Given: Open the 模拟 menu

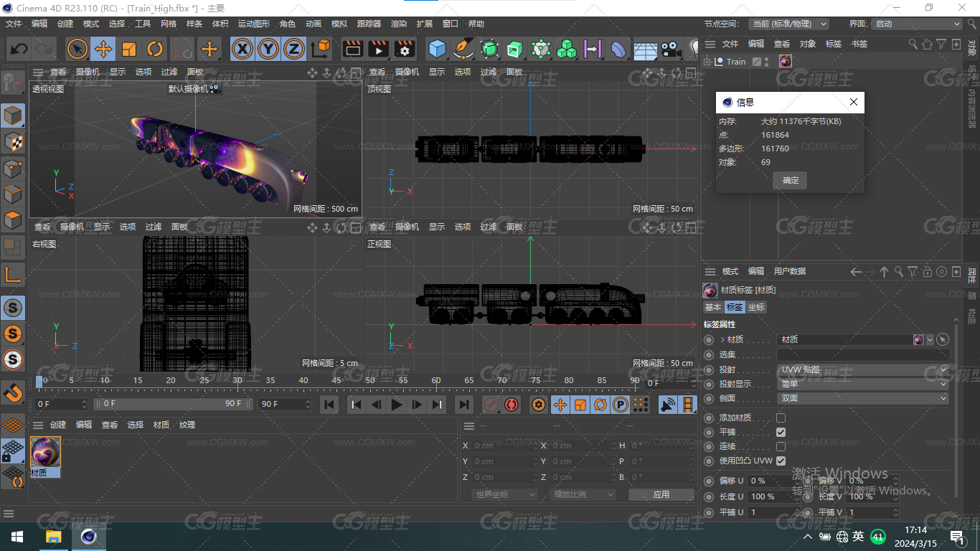Looking at the screenshot, I should point(339,24).
